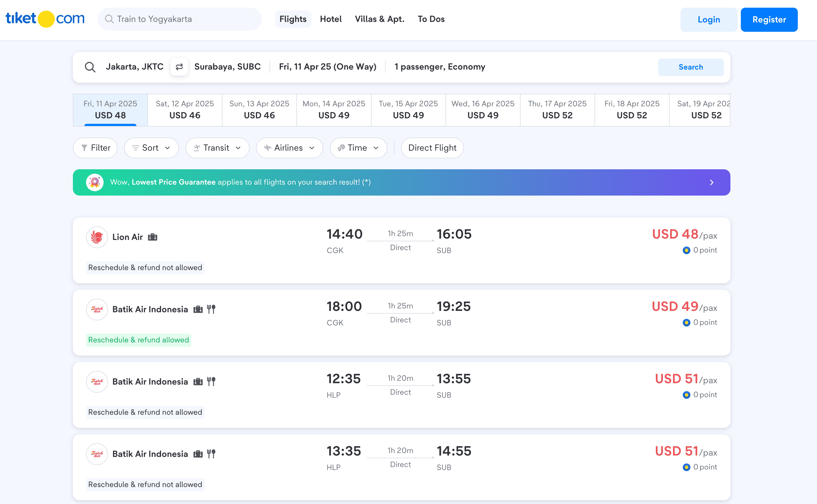Click the Lion Air airline logo

(97, 237)
